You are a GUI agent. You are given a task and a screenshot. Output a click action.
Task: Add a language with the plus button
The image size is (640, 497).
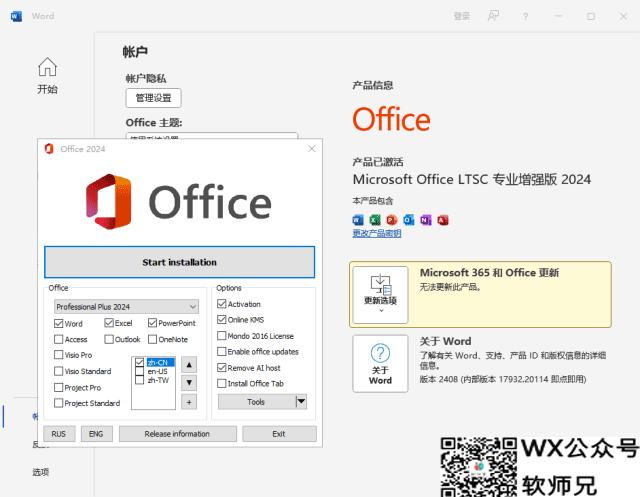point(189,402)
